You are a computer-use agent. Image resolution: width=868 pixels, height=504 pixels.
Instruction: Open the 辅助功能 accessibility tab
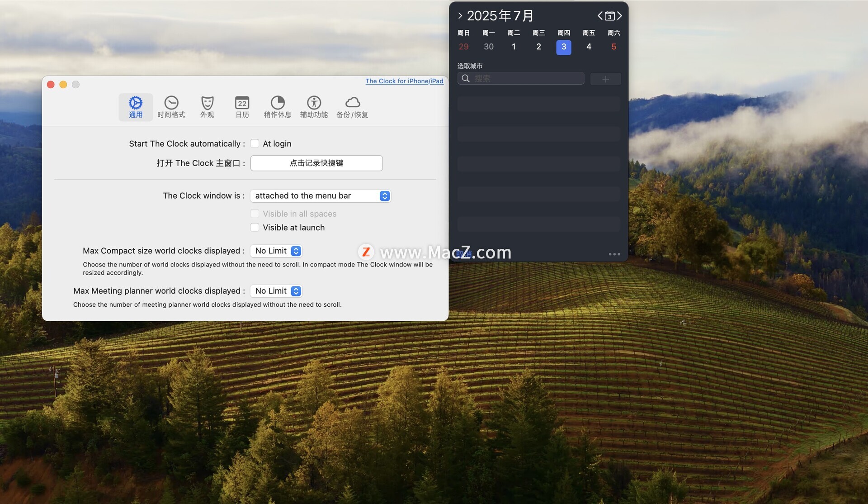[x=314, y=107]
